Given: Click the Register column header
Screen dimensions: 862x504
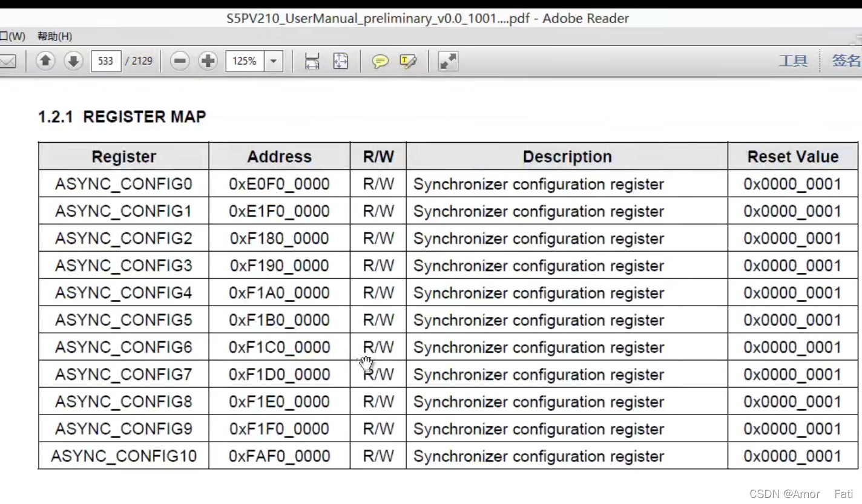Looking at the screenshot, I should point(123,157).
